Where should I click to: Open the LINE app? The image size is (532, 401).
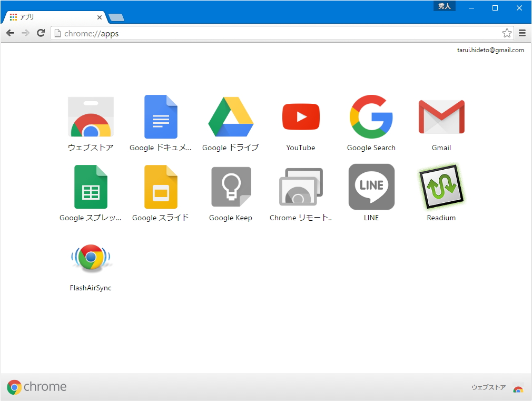pyautogui.click(x=371, y=187)
